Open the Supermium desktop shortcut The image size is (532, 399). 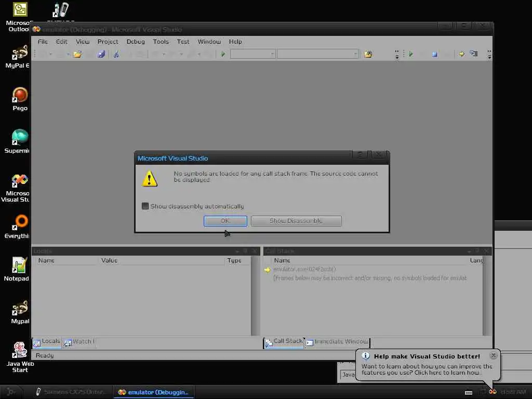19,141
